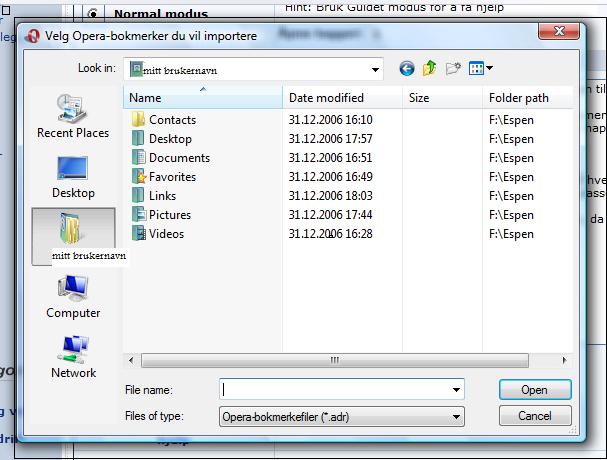The image size is (607, 460).
Task: Click F:\Espen path in Contacts row
Action: [511, 120]
